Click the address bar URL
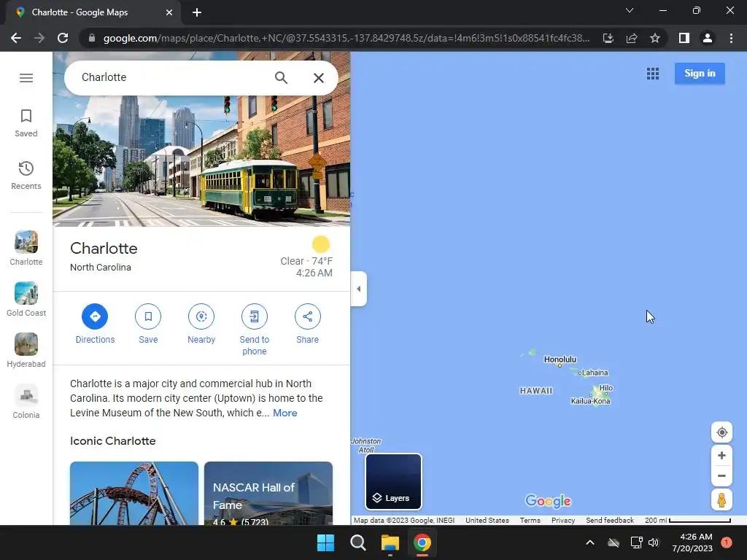The height and width of the screenshot is (560, 747). pyautogui.click(x=347, y=38)
